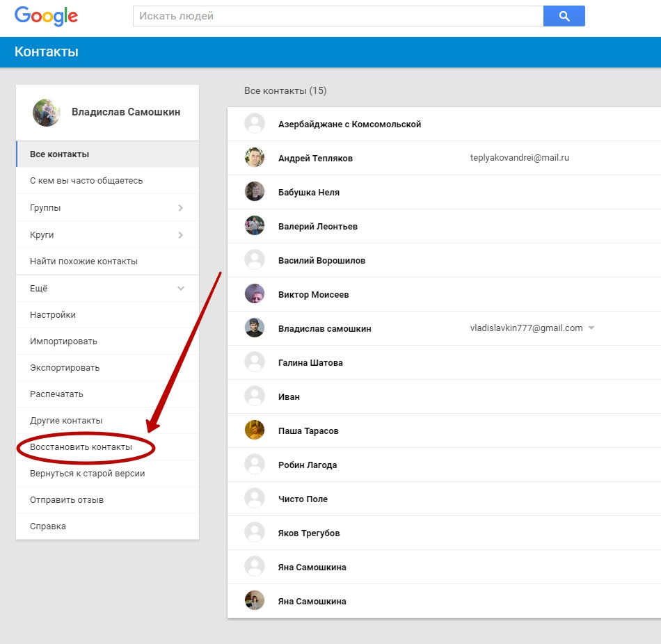Click Виктор Моисеев's avatar photo
The width and height of the screenshot is (661, 644).
255,294
